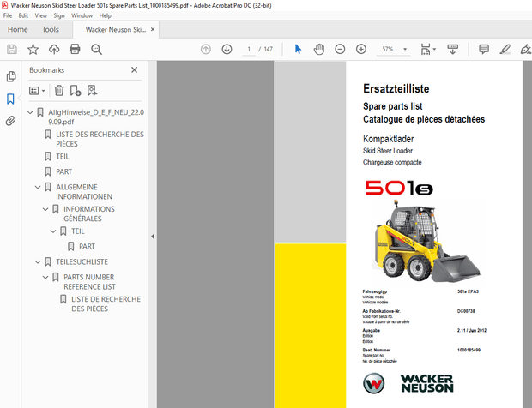Open the View menu
Viewport: 532px width, 408px height.
40,15
